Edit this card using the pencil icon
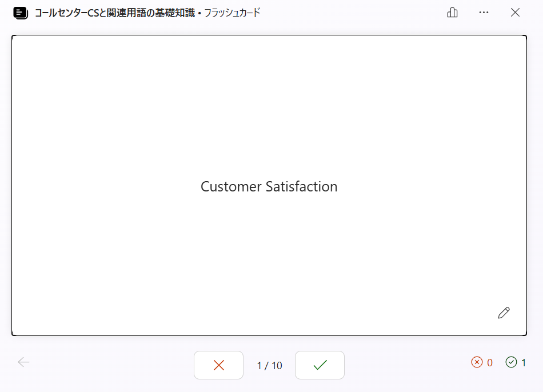543x392 pixels. 504,313
